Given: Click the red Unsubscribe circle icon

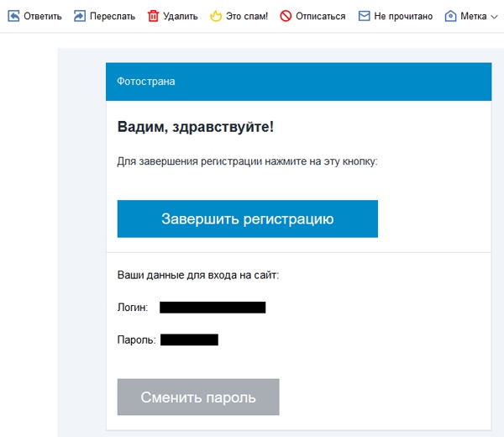Looking at the screenshot, I should (286, 16).
